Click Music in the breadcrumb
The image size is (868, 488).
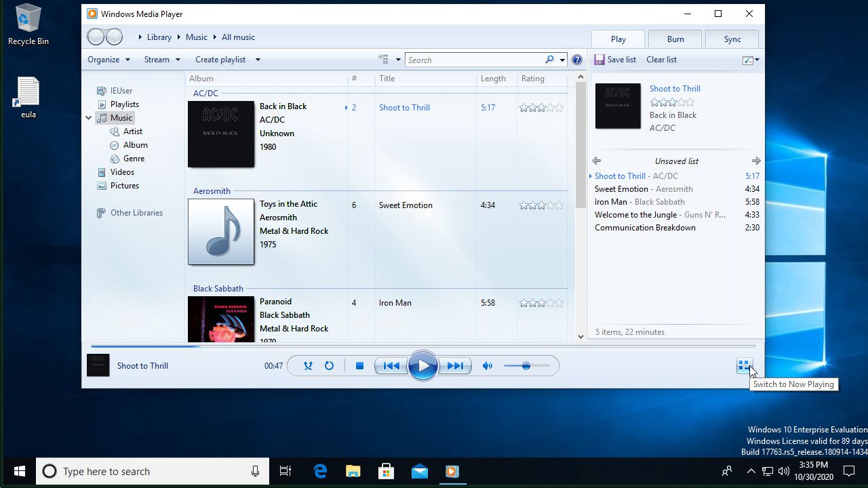point(197,37)
